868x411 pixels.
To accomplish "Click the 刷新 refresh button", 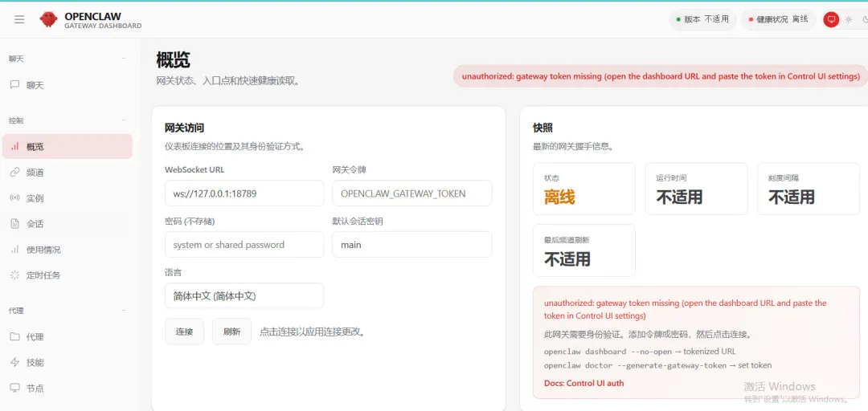I will point(232,332).
